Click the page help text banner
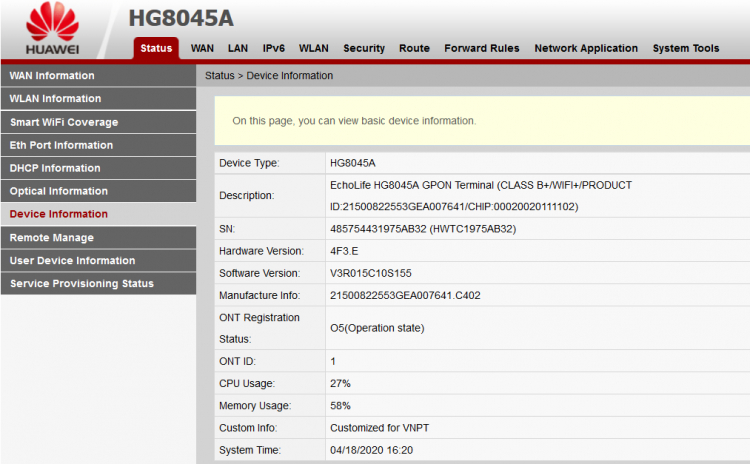750x464 pixels. tap(482, 121)
